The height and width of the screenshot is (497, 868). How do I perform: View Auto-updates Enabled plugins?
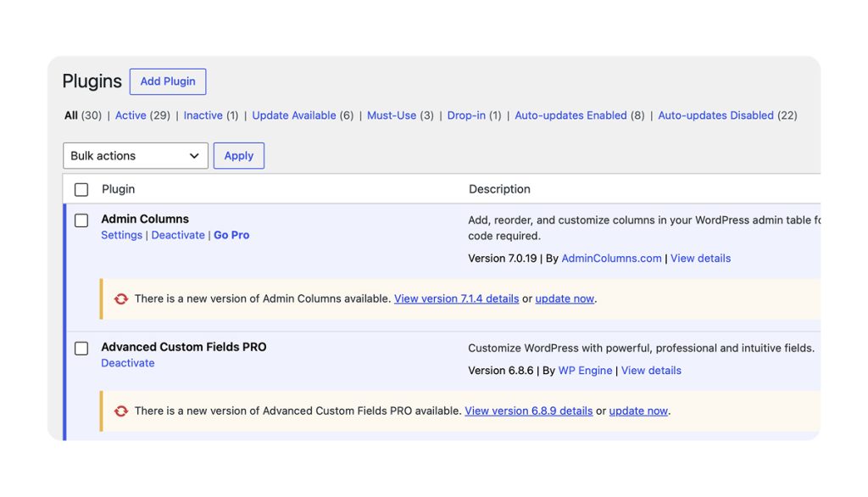pos(570,115)
